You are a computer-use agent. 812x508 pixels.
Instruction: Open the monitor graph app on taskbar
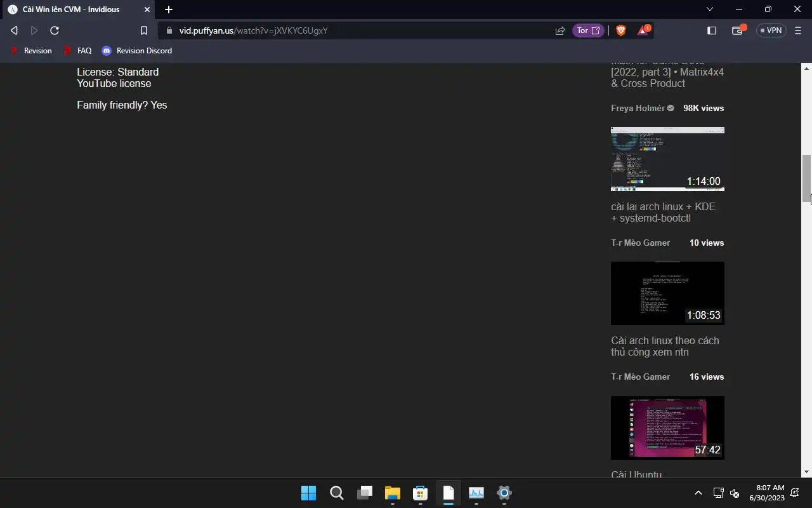click(476, 493)
